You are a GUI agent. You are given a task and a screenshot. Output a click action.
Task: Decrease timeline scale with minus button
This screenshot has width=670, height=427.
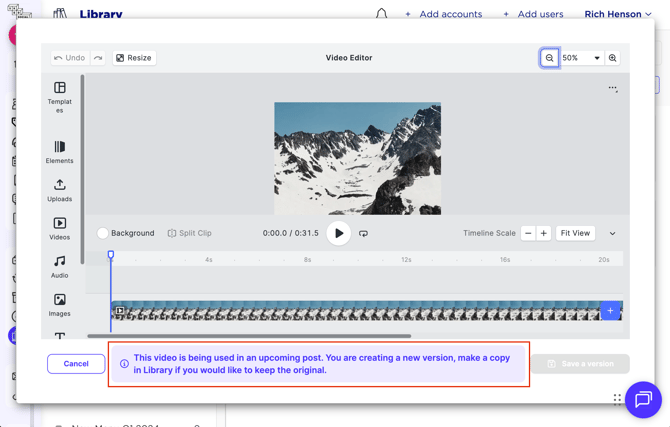(x=528, y=233)
